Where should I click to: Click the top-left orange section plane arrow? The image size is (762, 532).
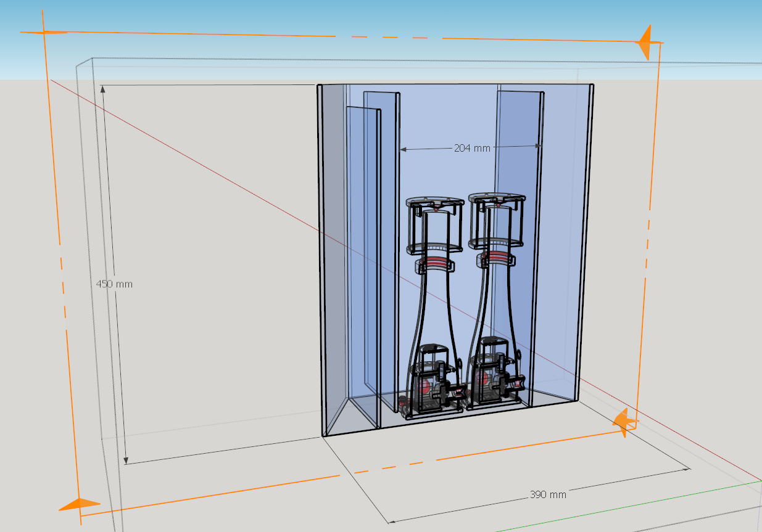[43, 32]
